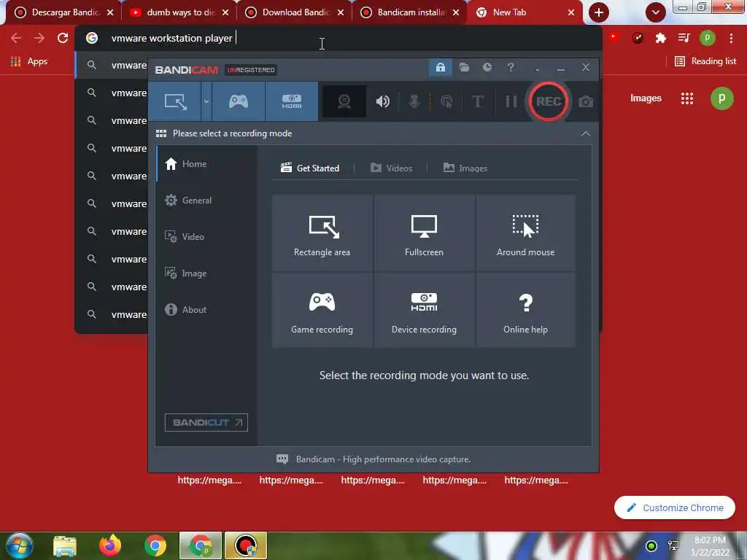Image resolution: width=747 pixels, height=560 pixels.
Task: Open the Chrome media control icon
Action: click(x=684, y=38)
